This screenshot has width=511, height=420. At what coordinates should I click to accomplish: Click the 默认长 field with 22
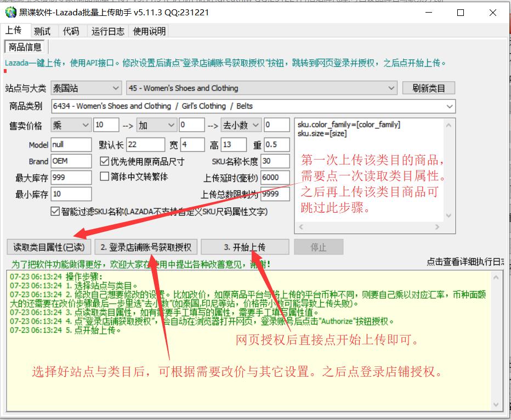tap(146, 145)
